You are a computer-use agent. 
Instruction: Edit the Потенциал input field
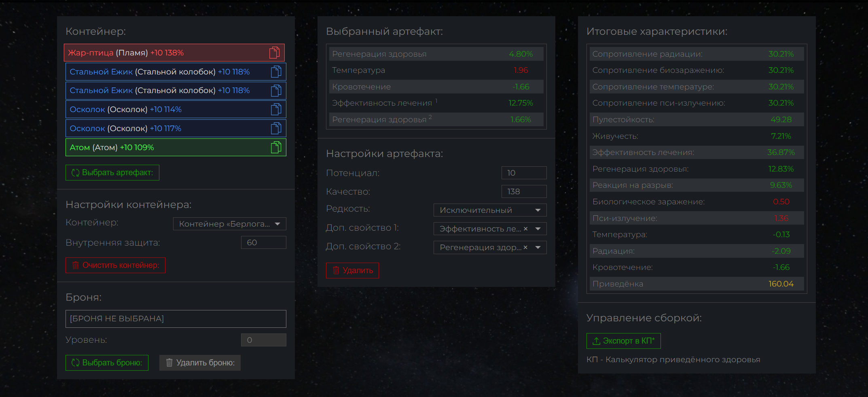point(524,173)
